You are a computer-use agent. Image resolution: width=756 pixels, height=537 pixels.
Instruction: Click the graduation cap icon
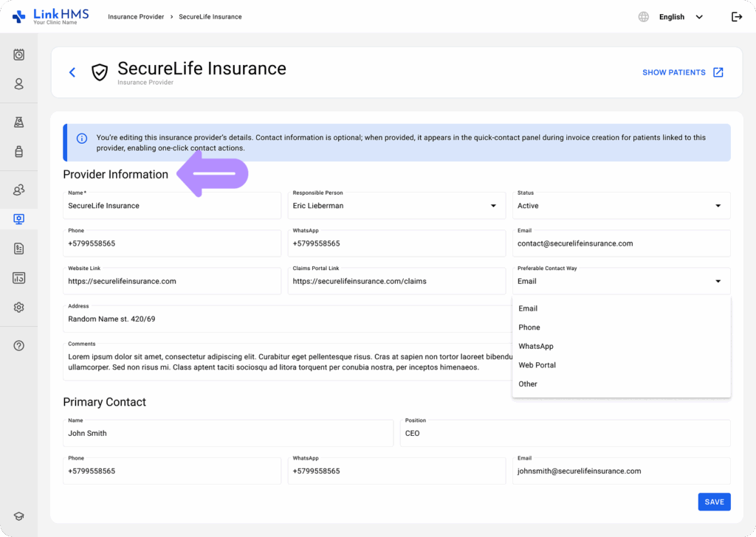click(x=19, y=517)
